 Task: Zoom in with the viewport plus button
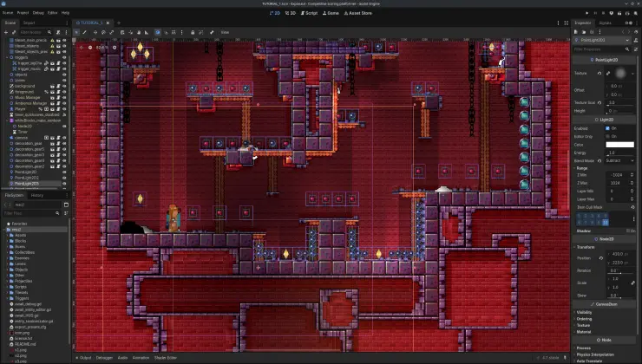115,48
